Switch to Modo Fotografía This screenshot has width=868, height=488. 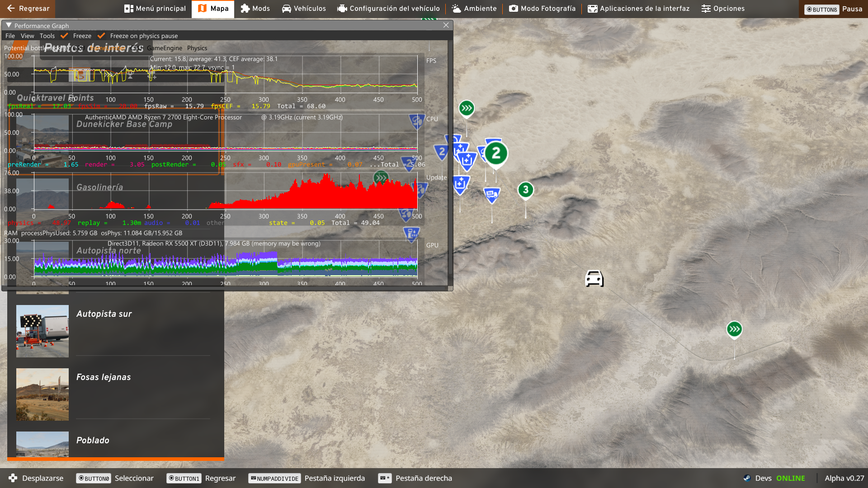(x=542, y=9)
